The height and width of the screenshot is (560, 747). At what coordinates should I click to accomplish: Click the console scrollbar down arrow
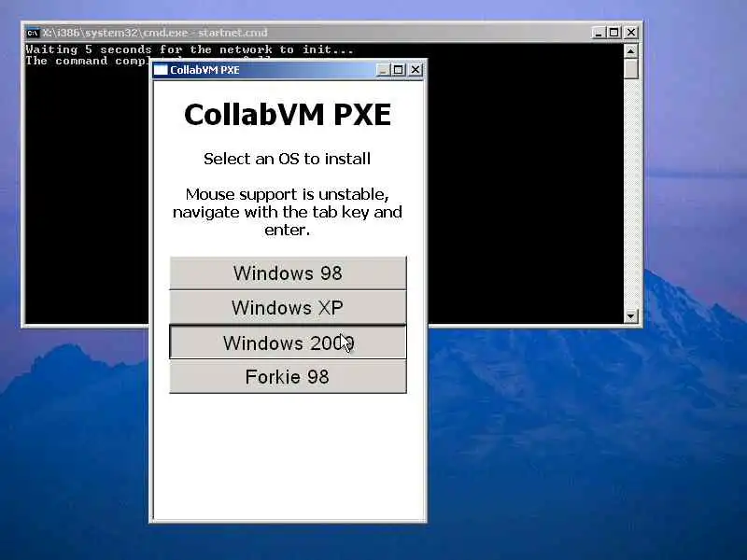coord(631,315)
